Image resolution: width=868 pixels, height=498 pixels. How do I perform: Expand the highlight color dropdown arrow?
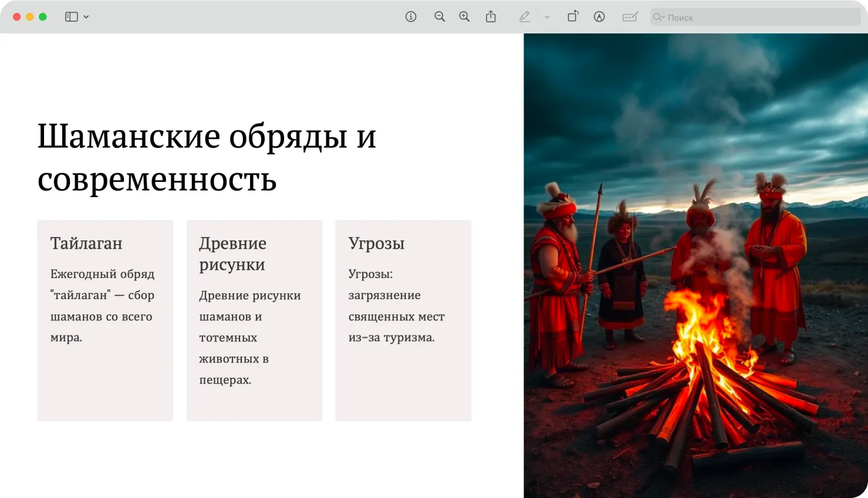(547, 17)
